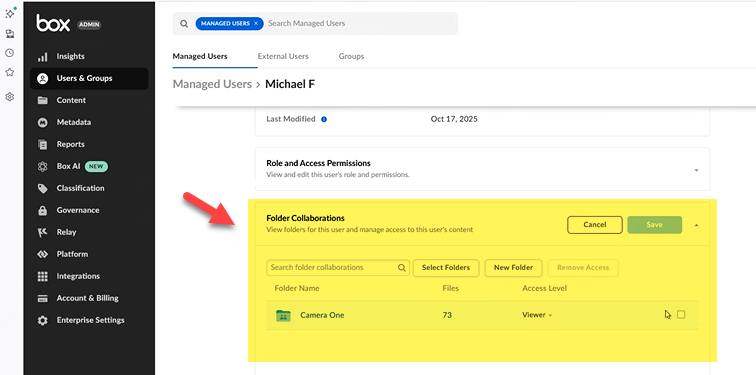Open Insights in the sidebar
The height and width of the screenshot is (375, 756).
[89, 56]
